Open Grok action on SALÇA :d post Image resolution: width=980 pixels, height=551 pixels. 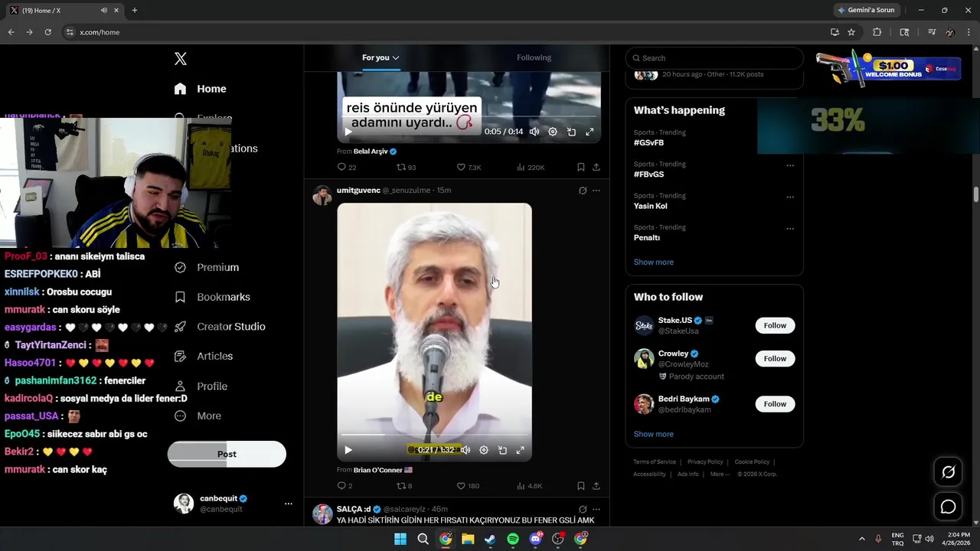tap(583, 509)
